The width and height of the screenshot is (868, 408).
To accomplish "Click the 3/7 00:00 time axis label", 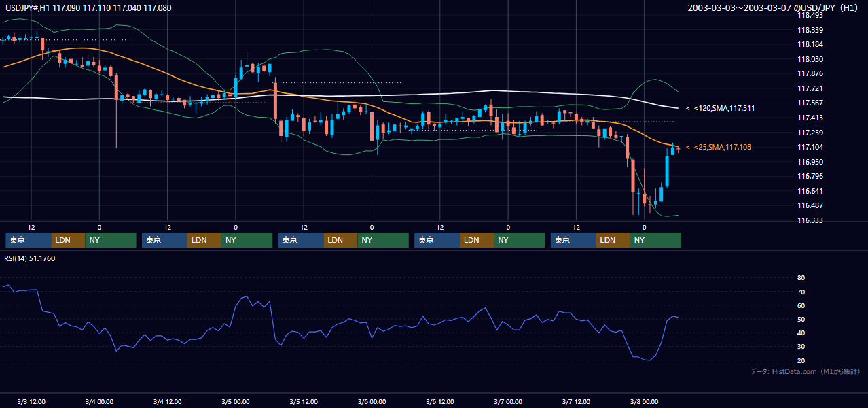I will pyautogui.click(x=508, y=402).
